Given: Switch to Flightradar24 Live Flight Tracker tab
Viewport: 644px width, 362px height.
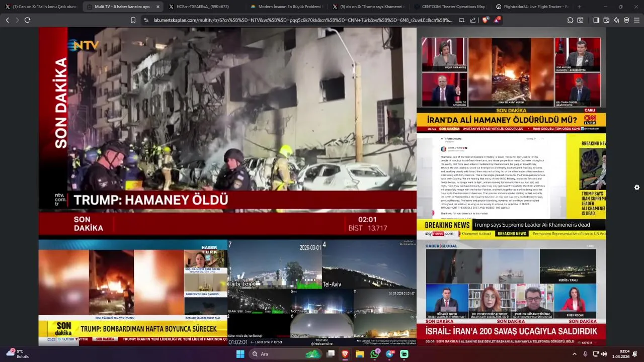Looking at the screenshot, I should pyautogui.click(x=532, y=7).
